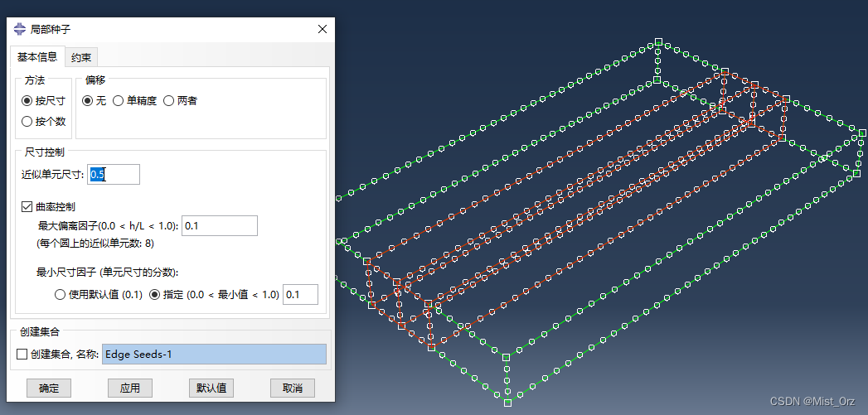The image size is (868, 415).
Task: Pick the 两者 bias radio button
Action: 168,101
